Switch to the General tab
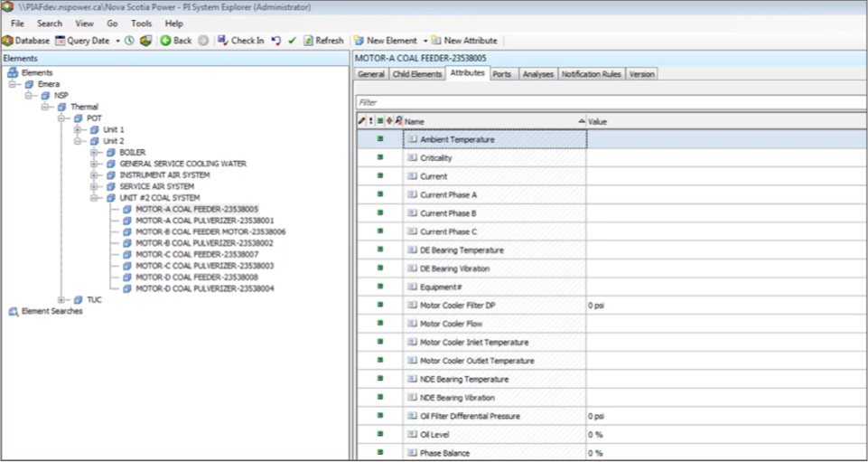Viewport: 868px width, 462px height. click(371, 74)
